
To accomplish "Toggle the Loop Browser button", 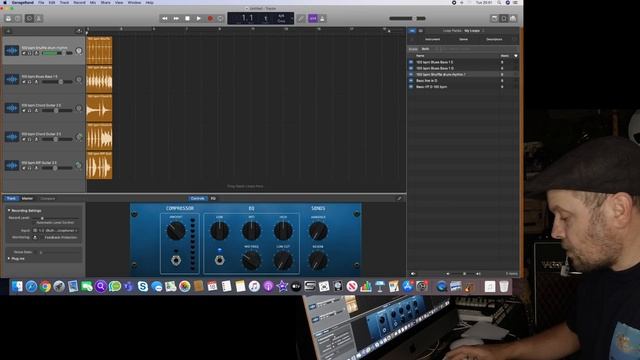I will [504, 18].
